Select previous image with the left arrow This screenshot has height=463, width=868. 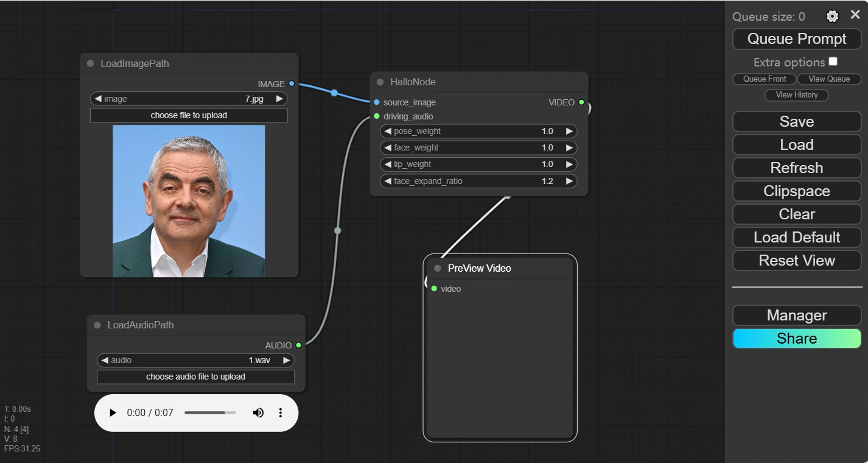(x=97, y=99)
